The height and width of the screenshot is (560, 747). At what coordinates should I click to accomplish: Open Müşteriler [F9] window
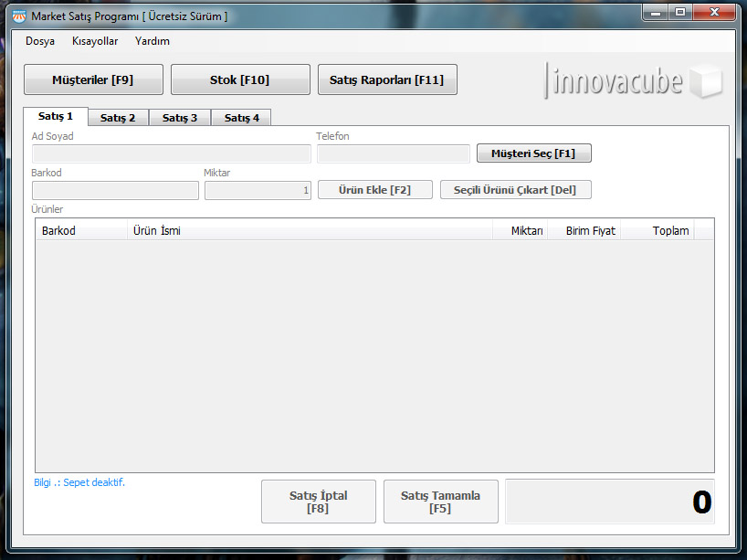pos(93,79)
